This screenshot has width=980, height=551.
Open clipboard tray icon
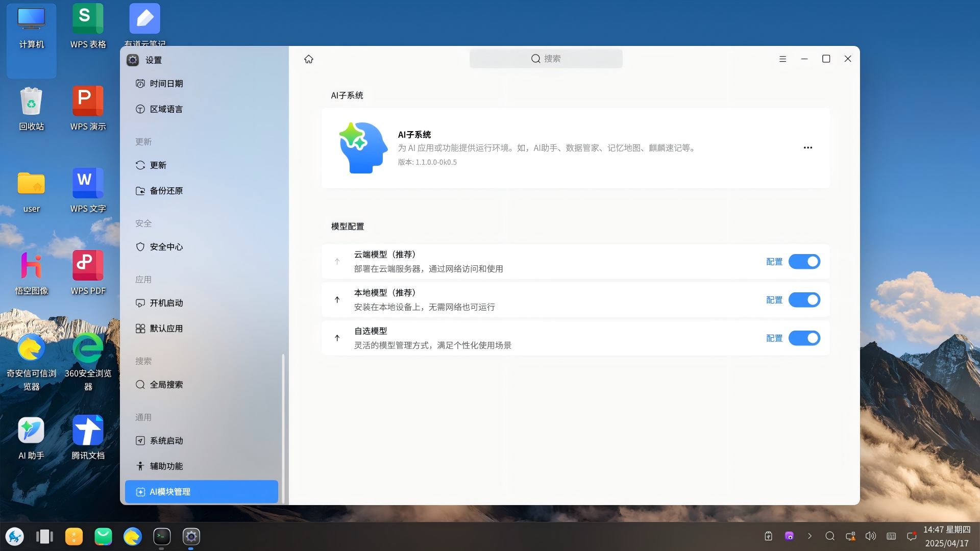point(769,536)
